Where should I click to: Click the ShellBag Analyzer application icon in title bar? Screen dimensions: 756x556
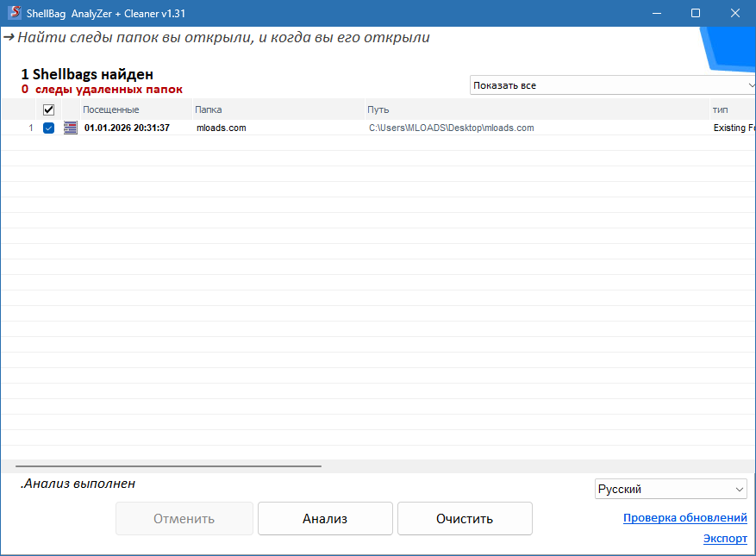pyautogui.click(x=13, y=13)
